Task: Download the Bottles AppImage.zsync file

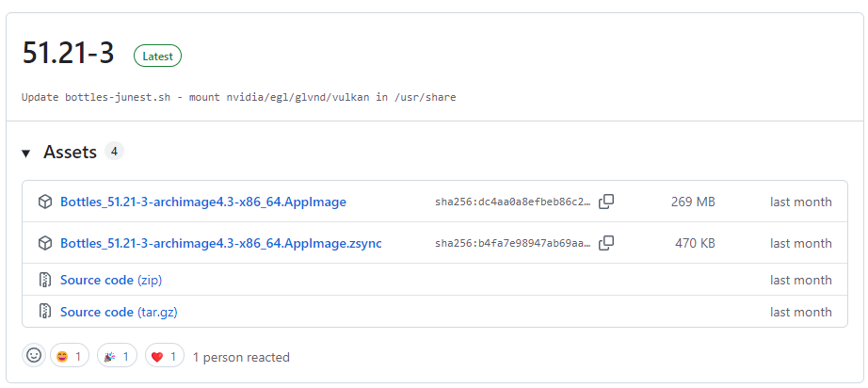Action: coord(221,244)
